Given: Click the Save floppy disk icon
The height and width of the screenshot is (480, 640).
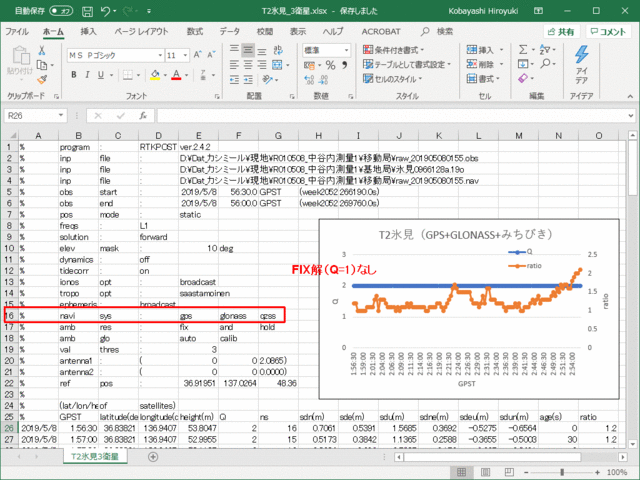Looking at the screenshot, I should [87, 11].
